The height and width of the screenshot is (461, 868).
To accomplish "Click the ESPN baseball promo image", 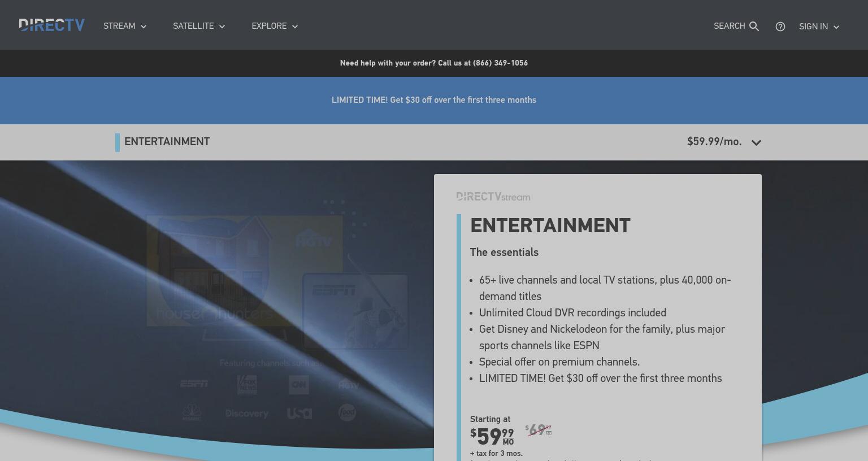I will 355,311.
